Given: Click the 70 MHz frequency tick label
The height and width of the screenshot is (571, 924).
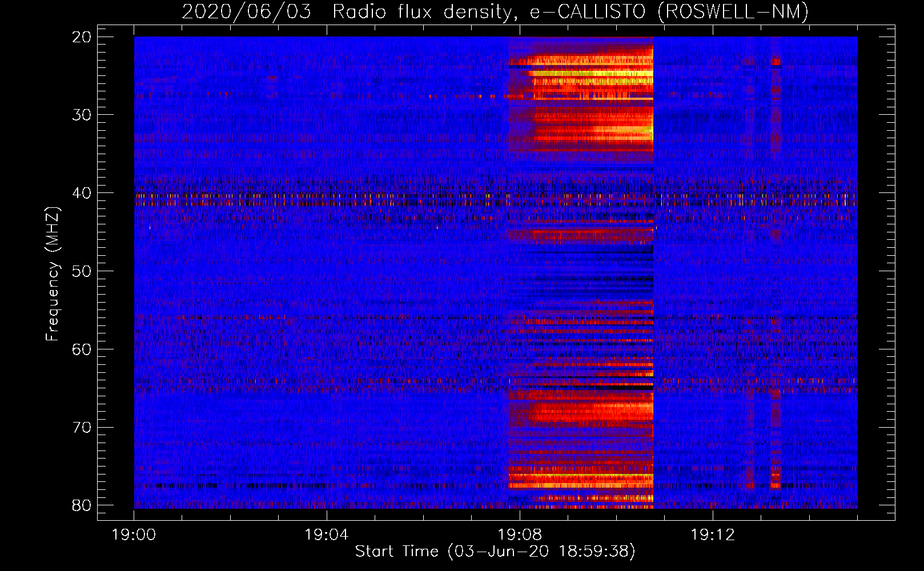Looking at the screenshot, I should pos(82,428).
